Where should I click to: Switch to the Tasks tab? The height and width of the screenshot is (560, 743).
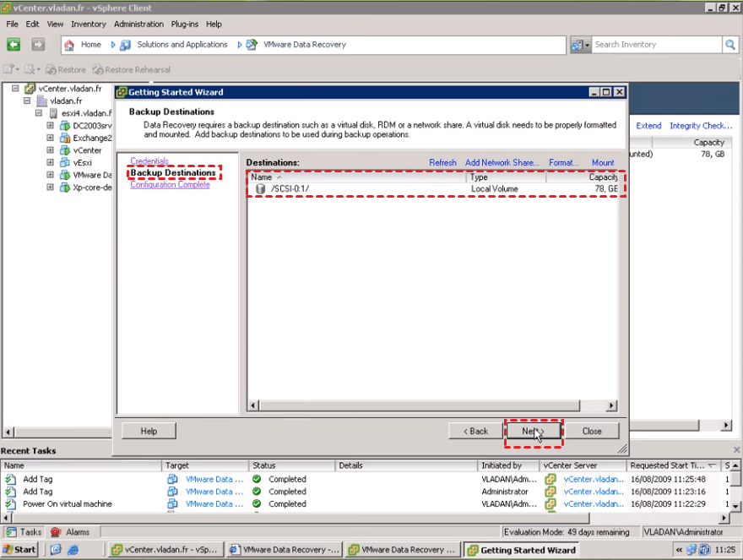tap(24, 532)
